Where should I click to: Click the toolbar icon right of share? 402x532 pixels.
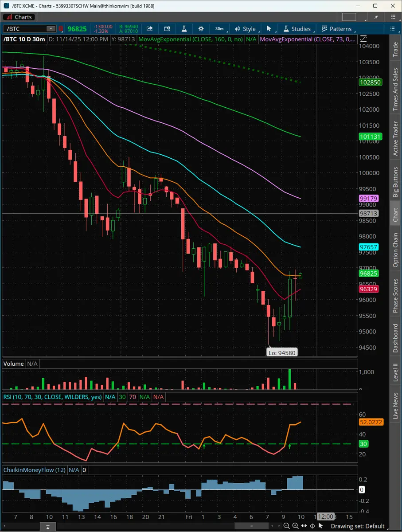167,29
